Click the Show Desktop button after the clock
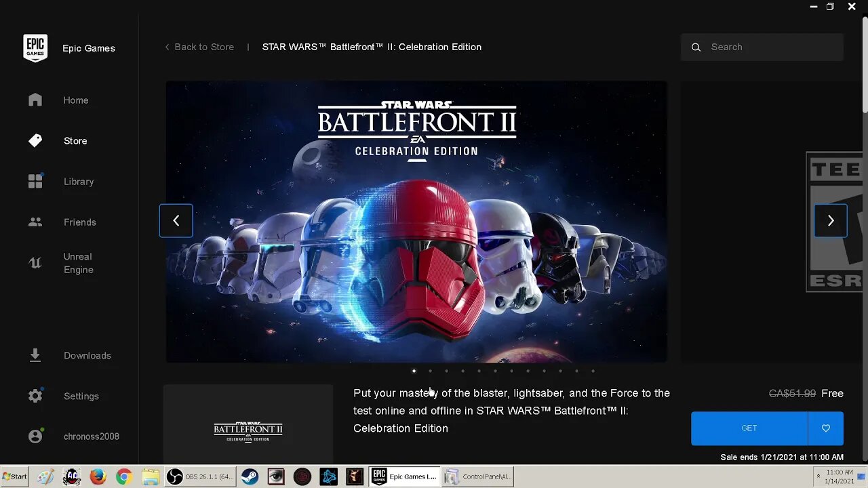This screenshot has width=868, height=488. click(x=862, y=477)
